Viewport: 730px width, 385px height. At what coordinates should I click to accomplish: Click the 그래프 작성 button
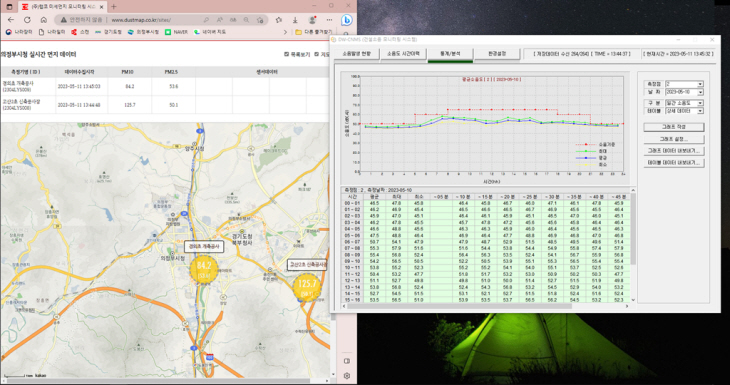(674, 127)
